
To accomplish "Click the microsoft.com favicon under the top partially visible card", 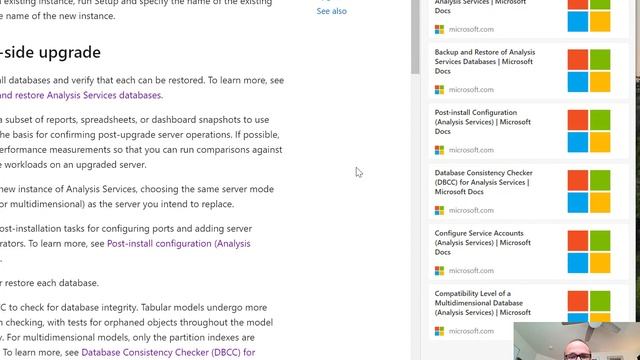I will (x=439, y=29).
